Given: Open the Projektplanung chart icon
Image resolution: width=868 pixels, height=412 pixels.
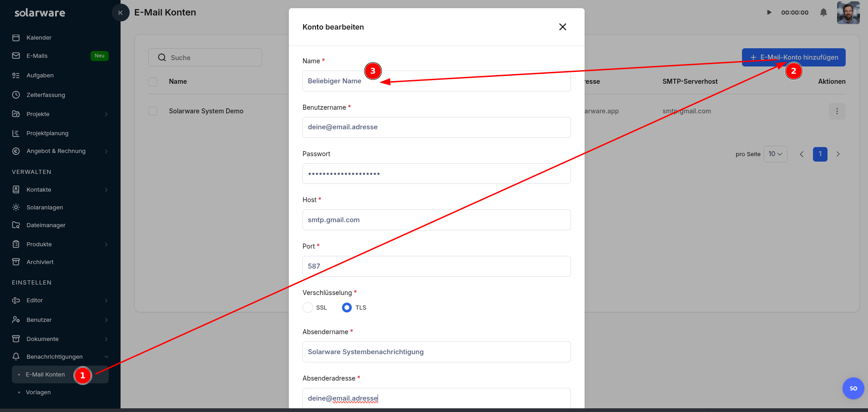Looking at the screenshot, I should 16,133.
